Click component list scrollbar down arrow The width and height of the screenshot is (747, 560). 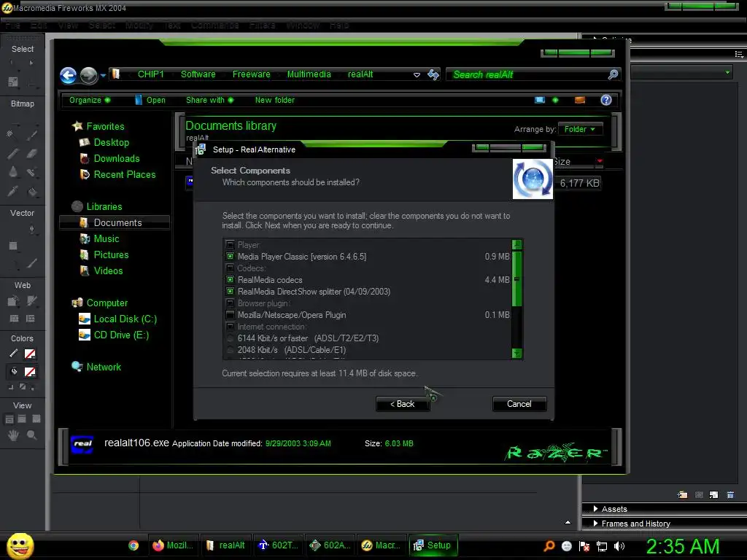tap(516, 354)
